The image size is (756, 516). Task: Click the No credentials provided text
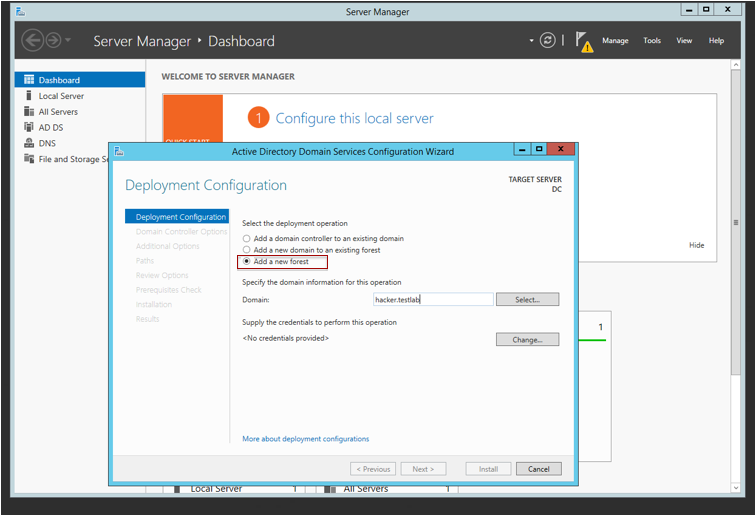(285, 338)
